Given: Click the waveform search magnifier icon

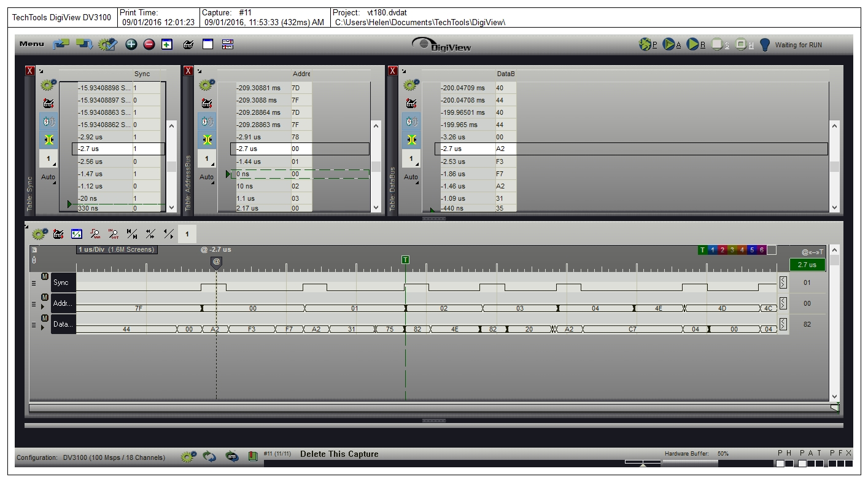Looking at the screenshot, I should click(x=95, y=234).
